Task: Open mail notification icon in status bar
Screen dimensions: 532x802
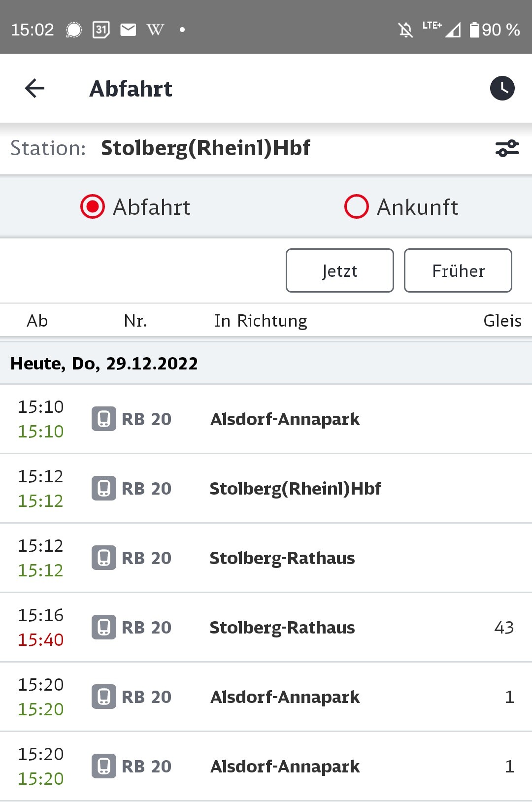Action: pyautogui.click(x=128, y=30)
